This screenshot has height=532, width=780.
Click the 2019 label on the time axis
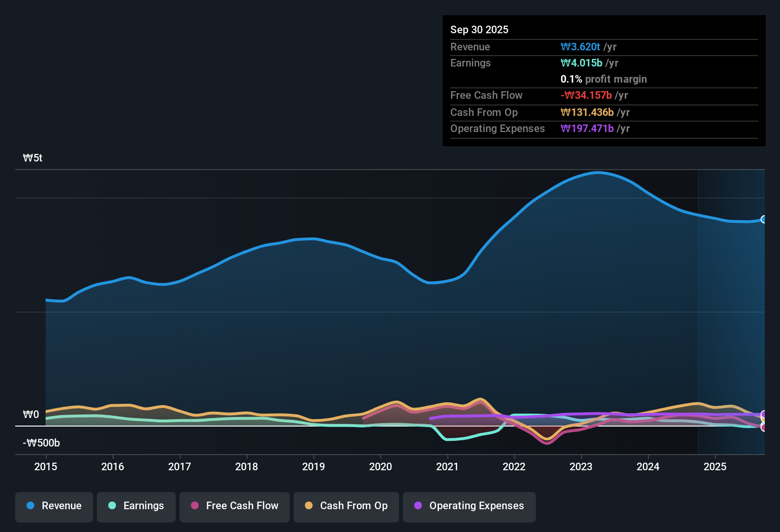tap(314, 467)
